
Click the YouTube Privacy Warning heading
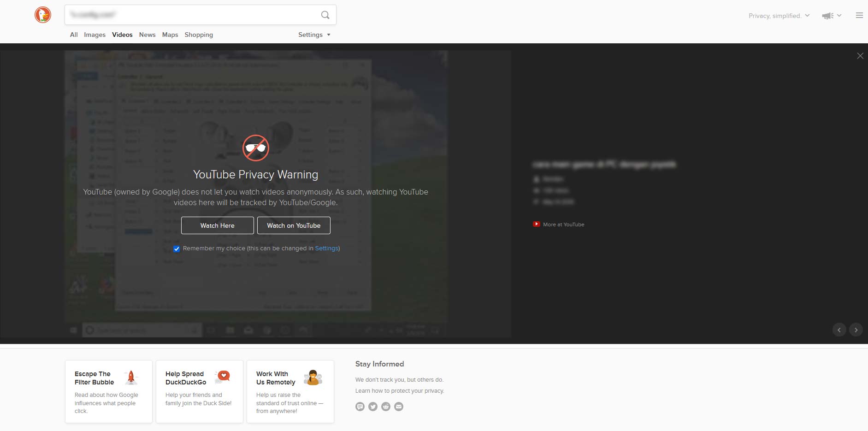coord(255,175)
